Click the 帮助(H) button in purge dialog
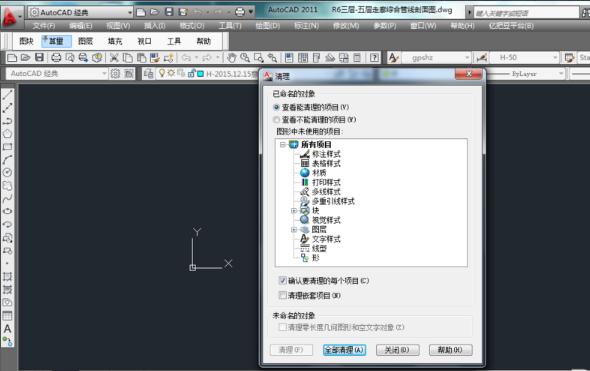The width and height of the screenshot is (590, 371). 451,350
